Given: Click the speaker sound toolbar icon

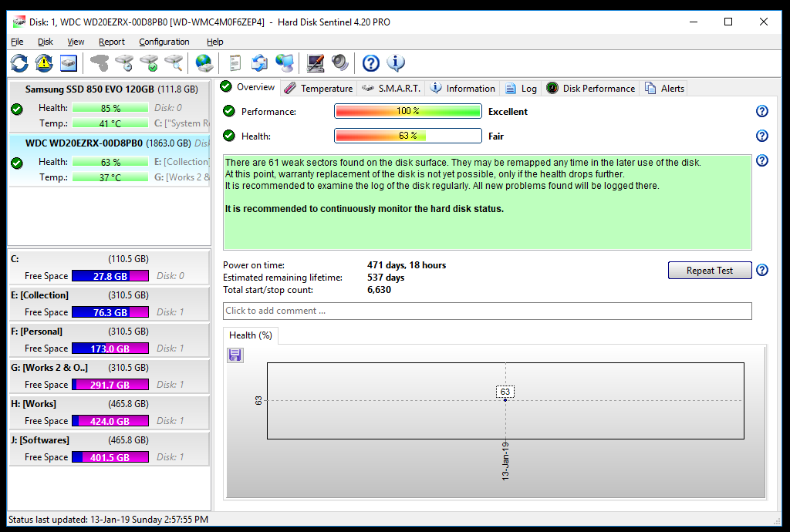Looking at the screenshot, I should (340, 63).
